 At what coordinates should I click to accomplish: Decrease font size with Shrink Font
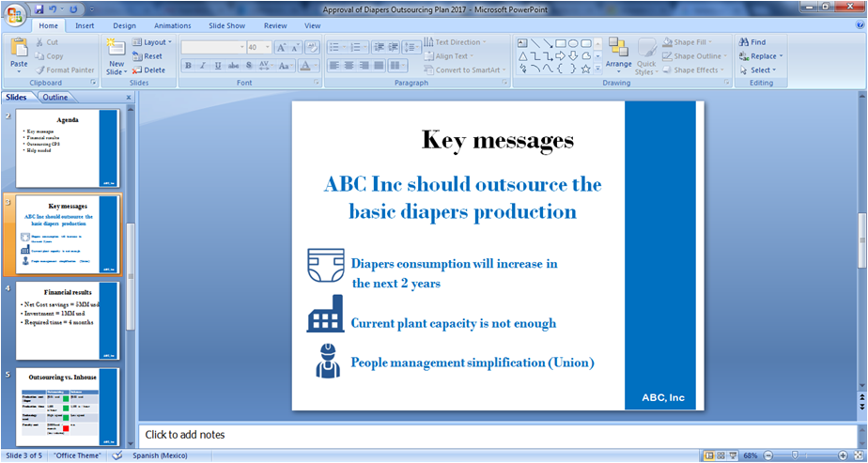295,48
